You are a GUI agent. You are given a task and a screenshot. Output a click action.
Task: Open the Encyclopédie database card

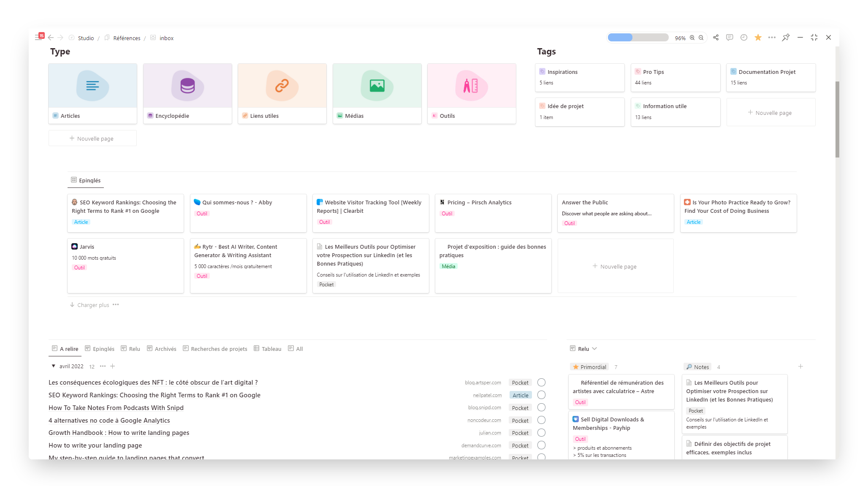[x=187, y=94]
